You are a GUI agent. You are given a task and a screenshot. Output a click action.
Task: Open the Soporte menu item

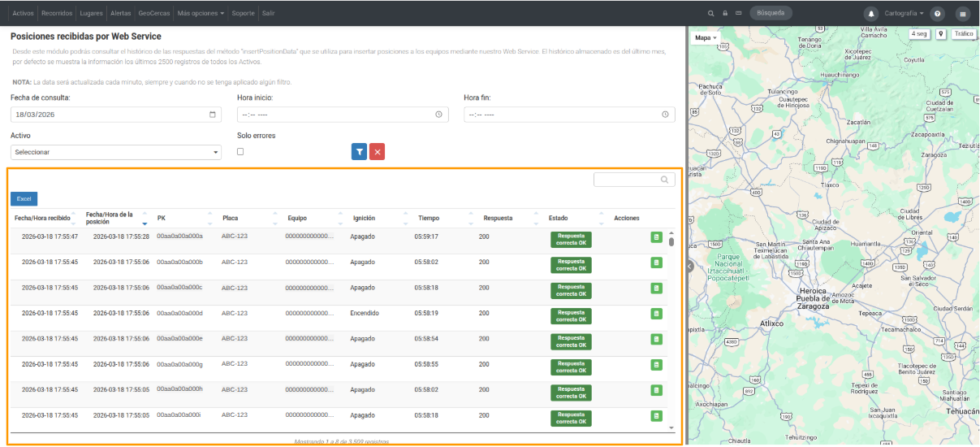[x=243, y=14]
